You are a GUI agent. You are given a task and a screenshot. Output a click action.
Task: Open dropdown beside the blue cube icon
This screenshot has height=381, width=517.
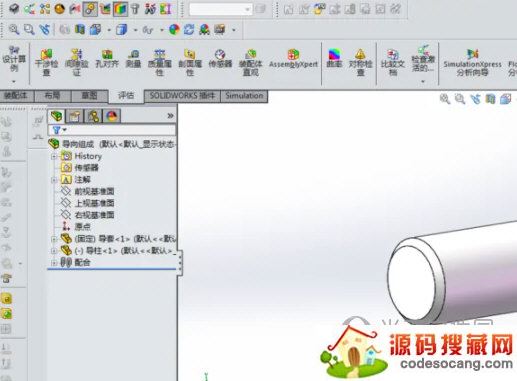[135, 30]
